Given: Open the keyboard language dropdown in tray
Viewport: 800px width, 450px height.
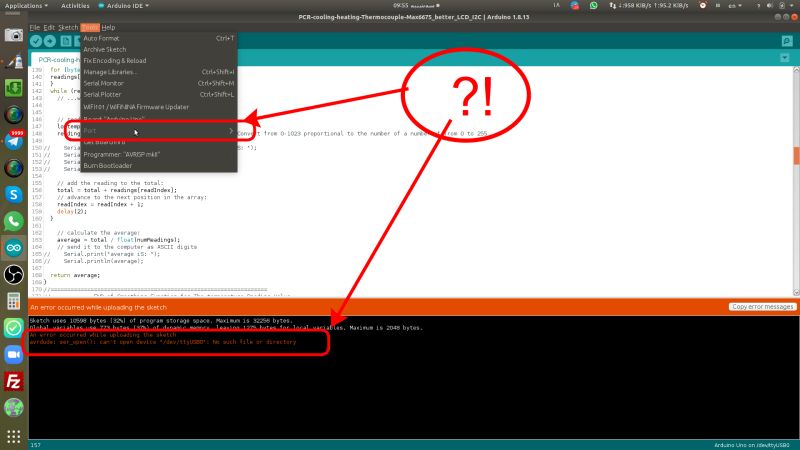Looking at the screenshot, I should point(735,6).
